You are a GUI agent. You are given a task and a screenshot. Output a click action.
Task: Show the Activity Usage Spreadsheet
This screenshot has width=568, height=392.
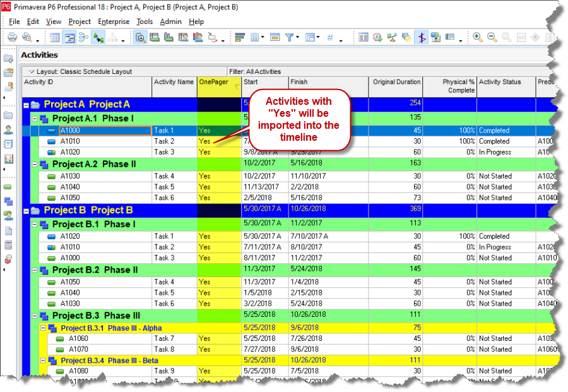pos(155,37)
